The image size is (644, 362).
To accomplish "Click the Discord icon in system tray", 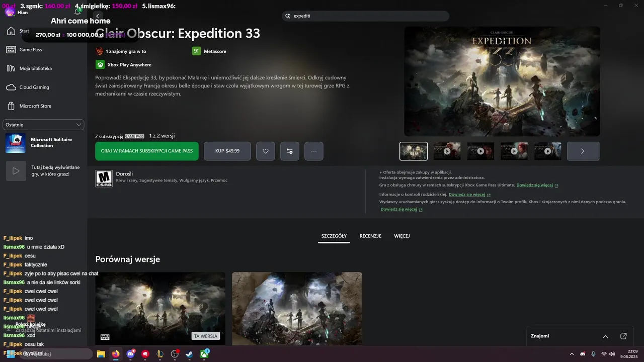I will 583,354.
